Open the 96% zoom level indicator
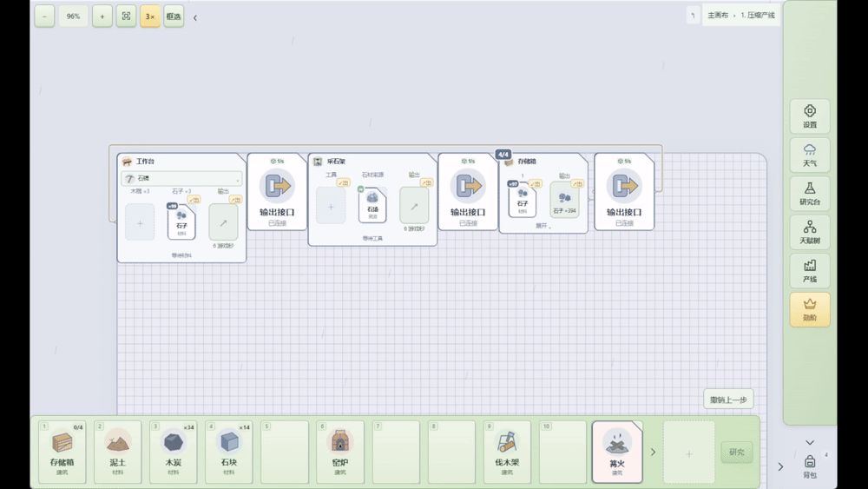This screenshot has width=868, height=489. (73, 16)
